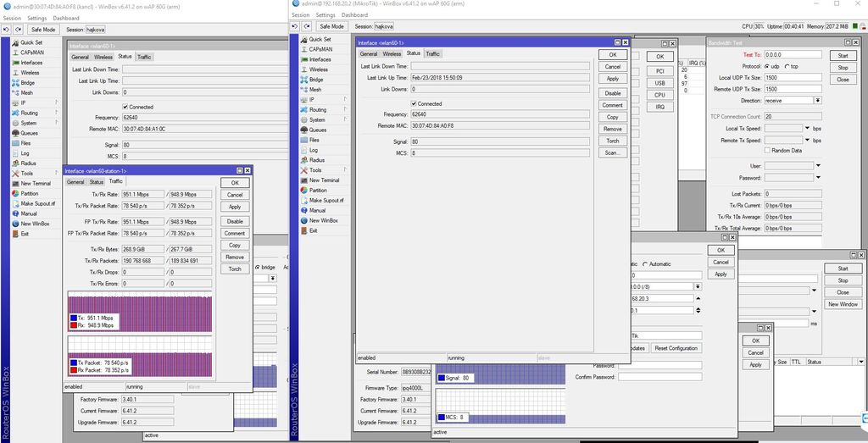The image size is (868, 443).
Task: Enable Random Data in Bandwidth Test
Action: (x=767, y=151)
